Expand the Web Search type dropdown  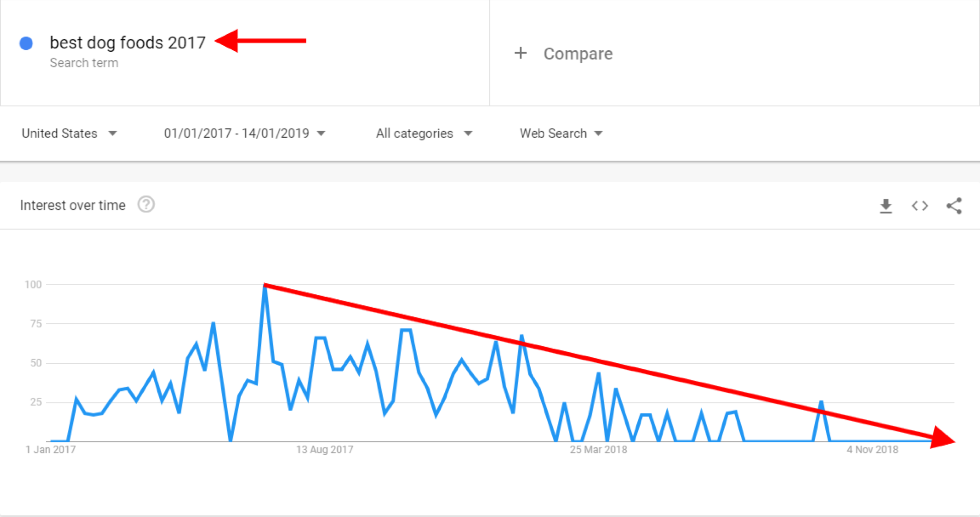coord(561,133)
